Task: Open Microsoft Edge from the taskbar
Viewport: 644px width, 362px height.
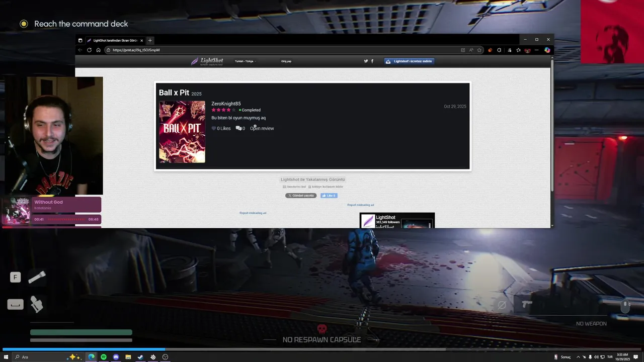Action: [x=91, y=357]
